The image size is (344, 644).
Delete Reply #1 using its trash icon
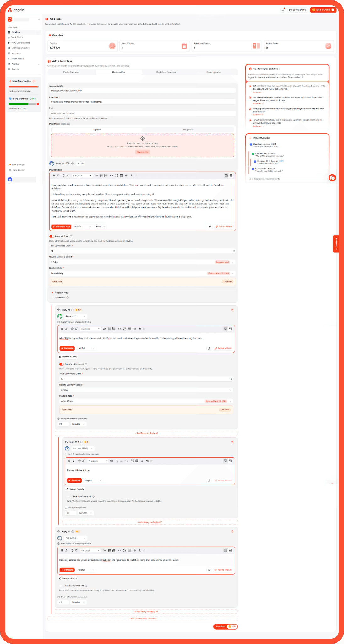(x=232, y=310)
